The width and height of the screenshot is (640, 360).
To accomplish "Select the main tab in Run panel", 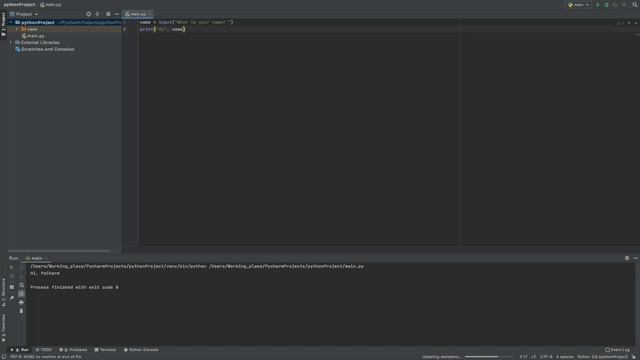I will (37, 258).
